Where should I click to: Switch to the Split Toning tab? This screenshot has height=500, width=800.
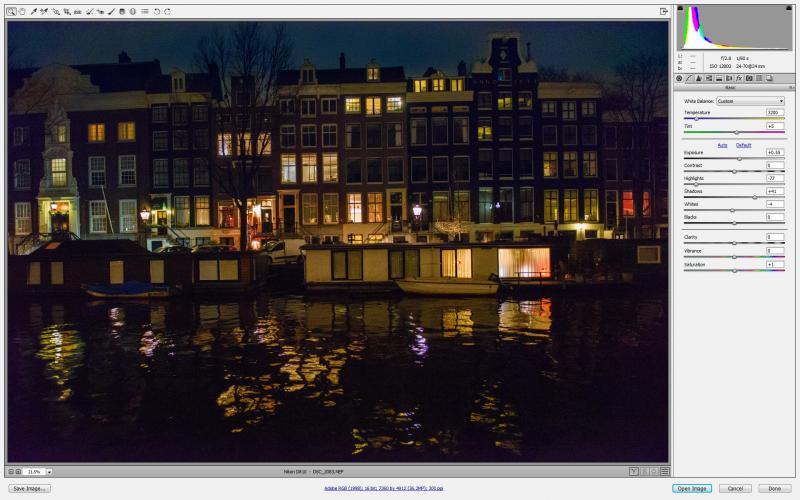click(719, 78)
